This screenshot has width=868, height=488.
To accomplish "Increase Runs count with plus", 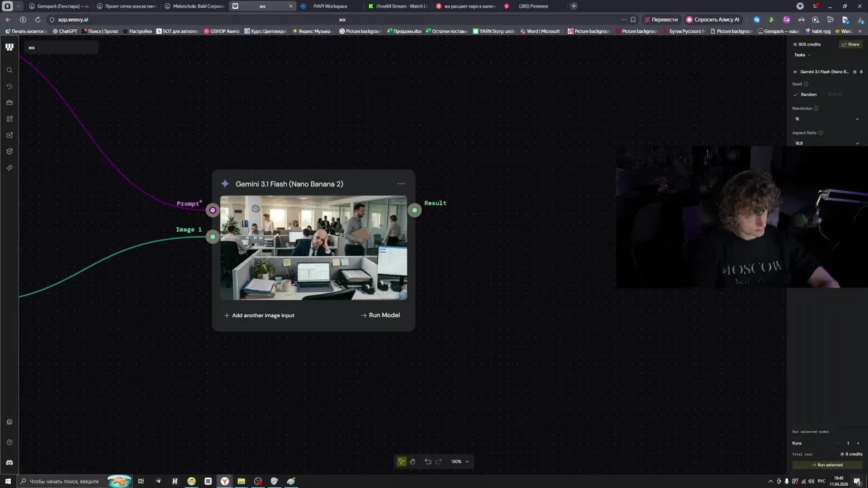I will pos(858,443).
